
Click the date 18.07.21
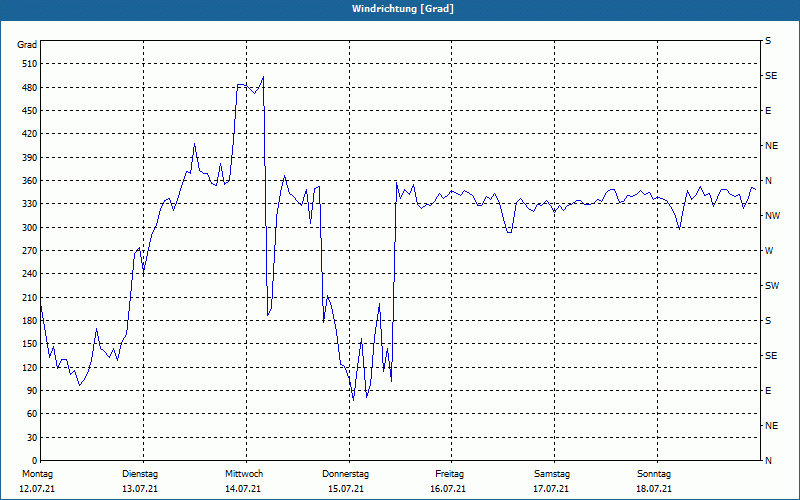click(x=654, y=489)
